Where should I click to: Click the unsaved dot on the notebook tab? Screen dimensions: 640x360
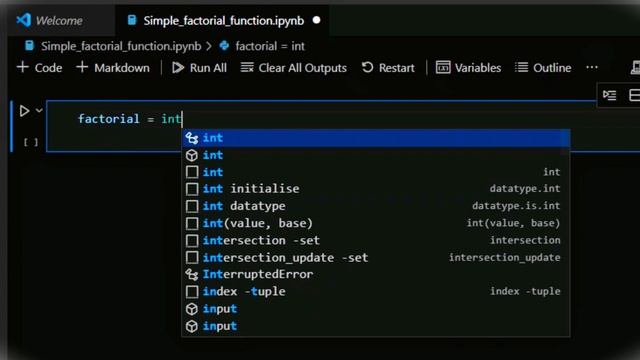click(316, 20)
